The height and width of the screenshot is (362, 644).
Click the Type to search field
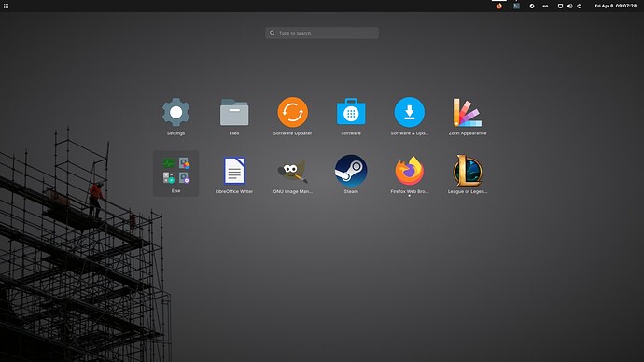[x=322, y=33]
